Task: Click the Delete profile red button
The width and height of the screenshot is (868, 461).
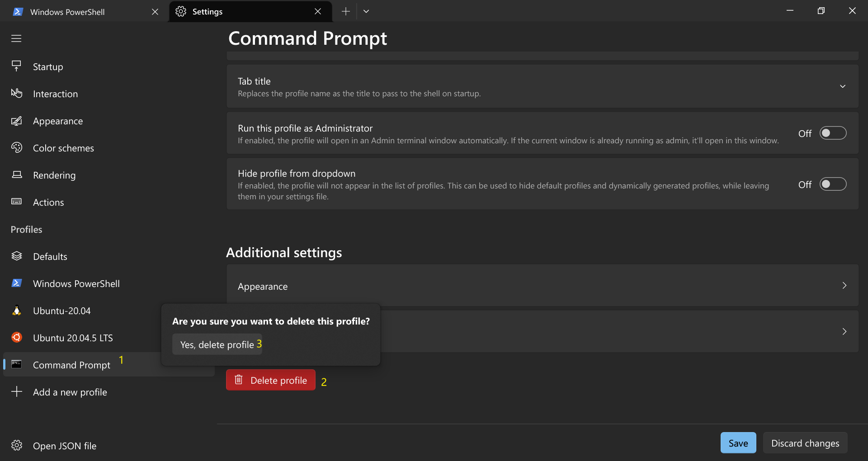Action: click(x=270, y=380)
